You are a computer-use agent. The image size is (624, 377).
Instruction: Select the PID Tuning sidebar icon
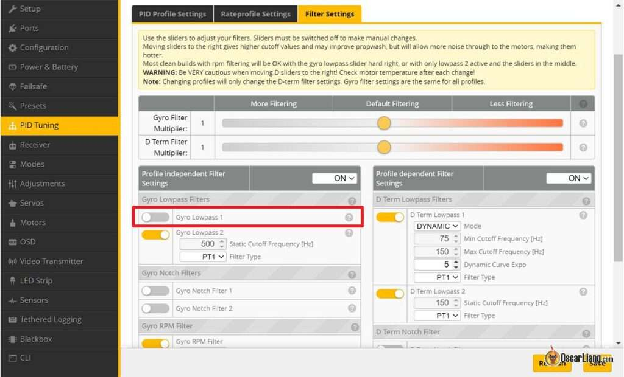pos(12,125)
